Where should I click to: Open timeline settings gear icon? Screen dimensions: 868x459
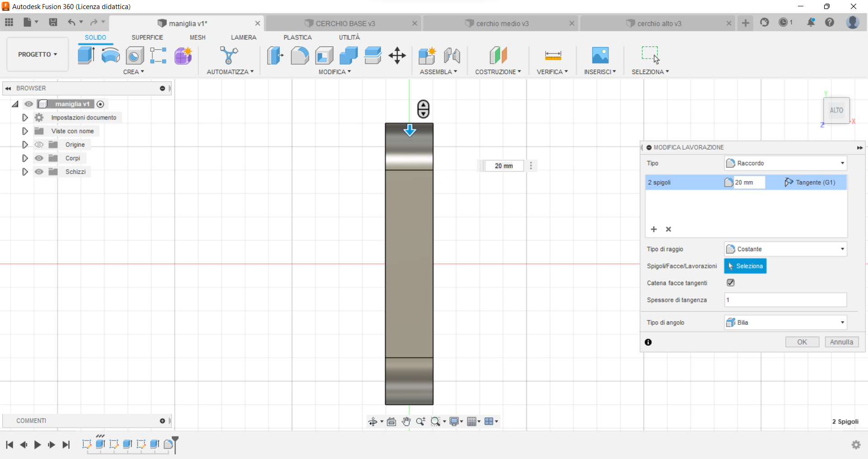(x=856, y=445)
